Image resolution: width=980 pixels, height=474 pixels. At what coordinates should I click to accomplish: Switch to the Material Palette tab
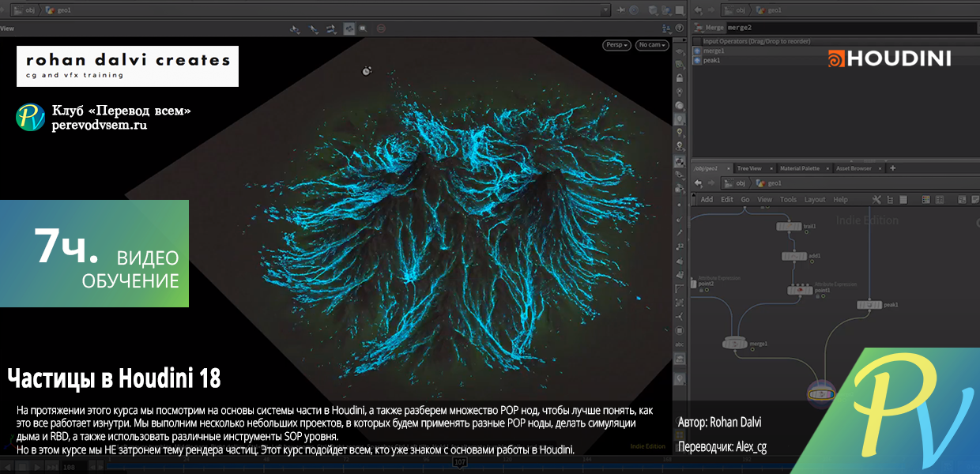pos(800,168)
